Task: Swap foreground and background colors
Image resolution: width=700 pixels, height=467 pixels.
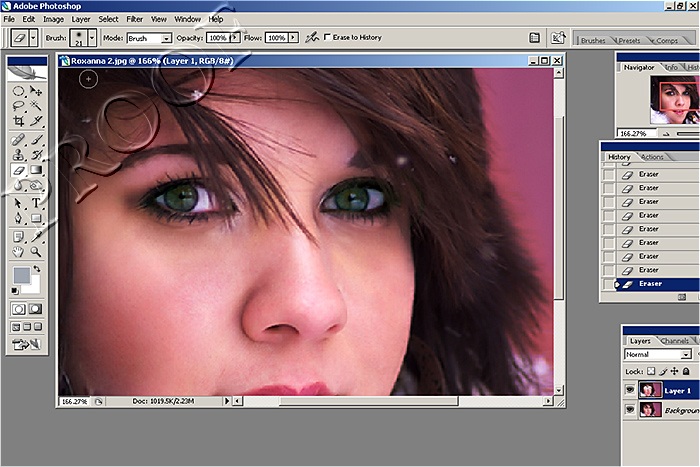Action: tap(37, 269)
